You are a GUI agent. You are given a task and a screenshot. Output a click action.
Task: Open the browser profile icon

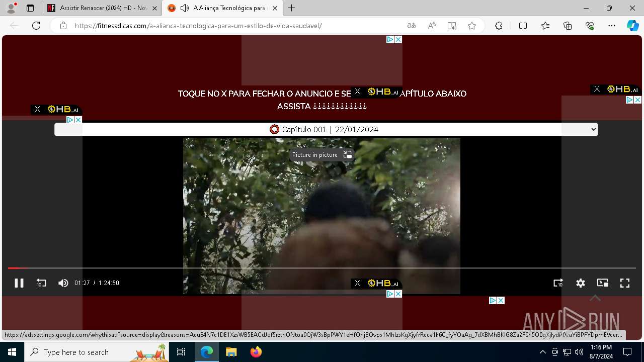(x=11, y=8)
